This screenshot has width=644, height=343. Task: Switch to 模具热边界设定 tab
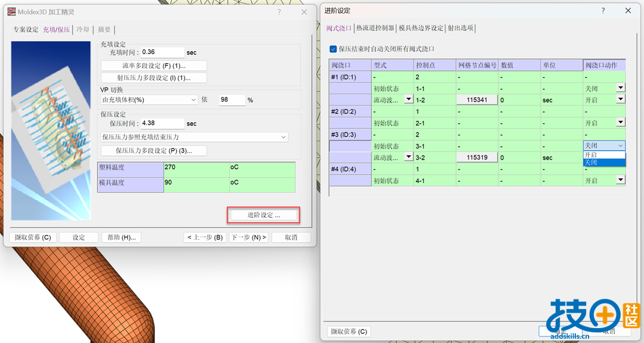click(421, 28)
